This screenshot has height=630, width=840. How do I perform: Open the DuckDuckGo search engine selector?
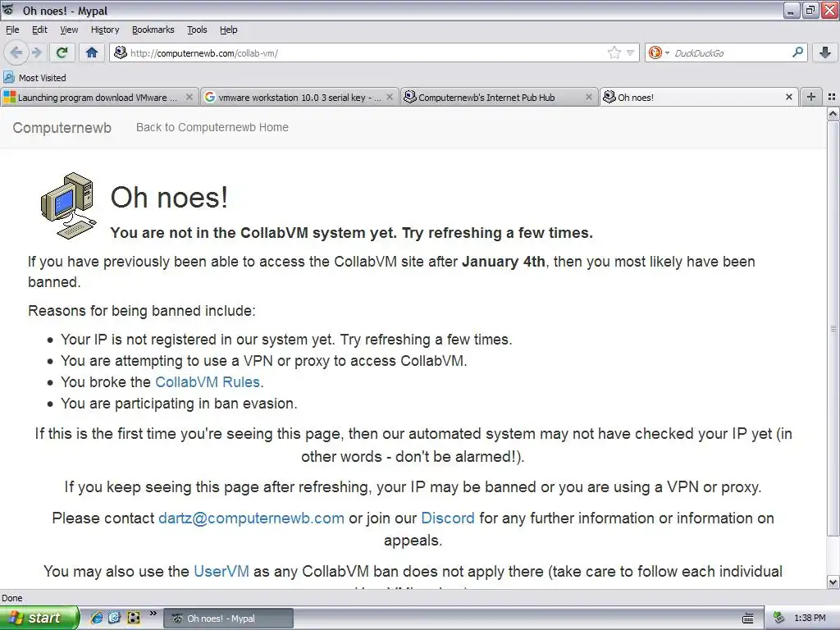(659, 52)
